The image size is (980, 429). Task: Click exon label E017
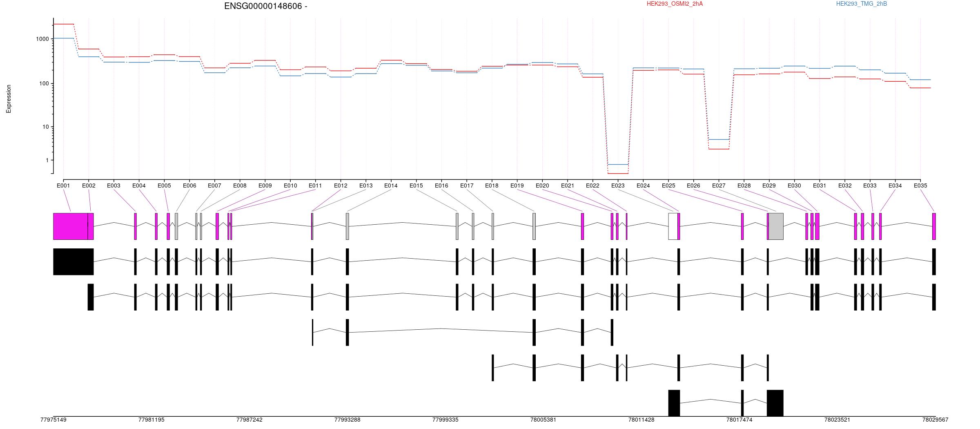point(467,185)
